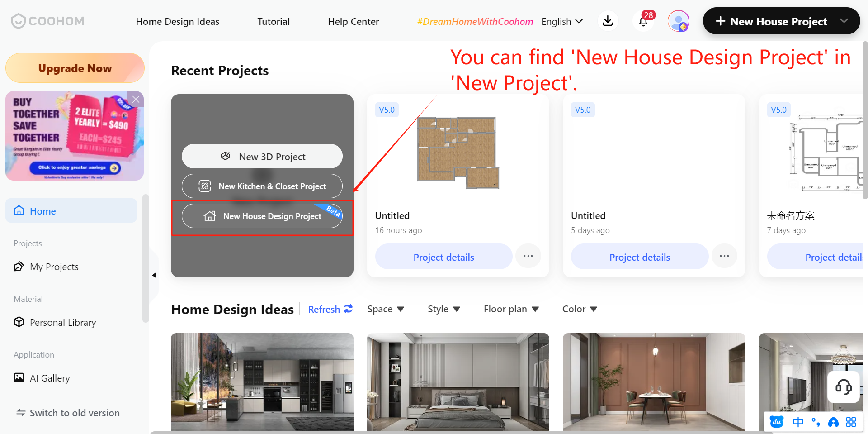Open more options for 16 hours ago project

[x=528, y=256]
